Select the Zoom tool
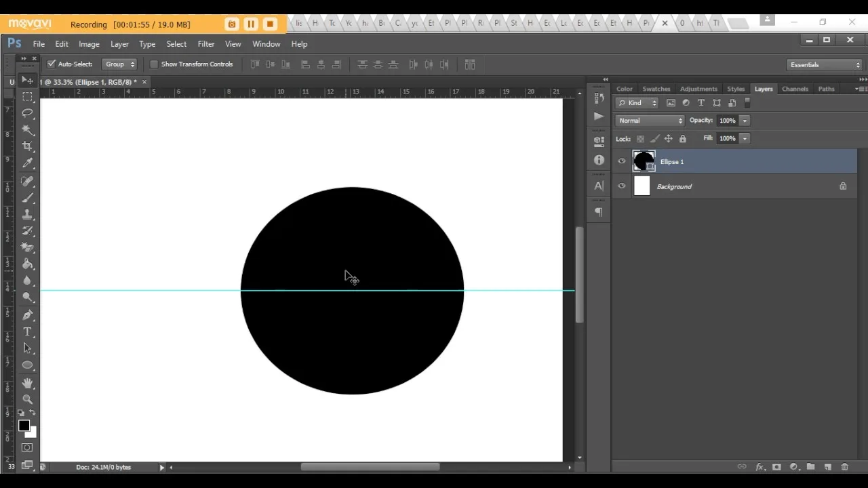This screenshot has width=868, height=488. tap(27, 399)
